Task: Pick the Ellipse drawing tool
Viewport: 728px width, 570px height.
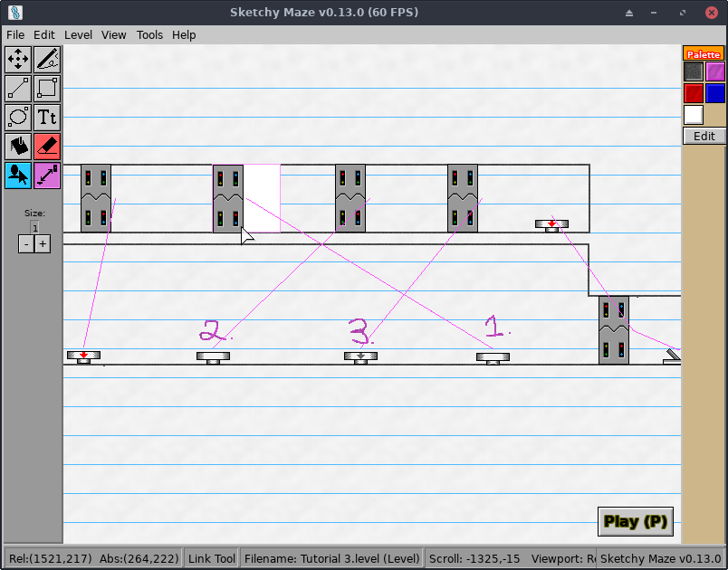Action: click(x=18, y=118)
